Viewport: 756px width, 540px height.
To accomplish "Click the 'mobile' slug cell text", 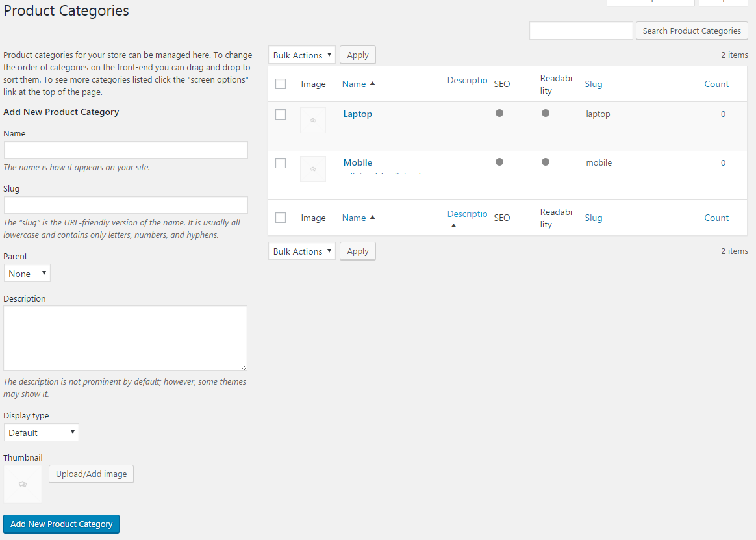I will pos(599,163).
